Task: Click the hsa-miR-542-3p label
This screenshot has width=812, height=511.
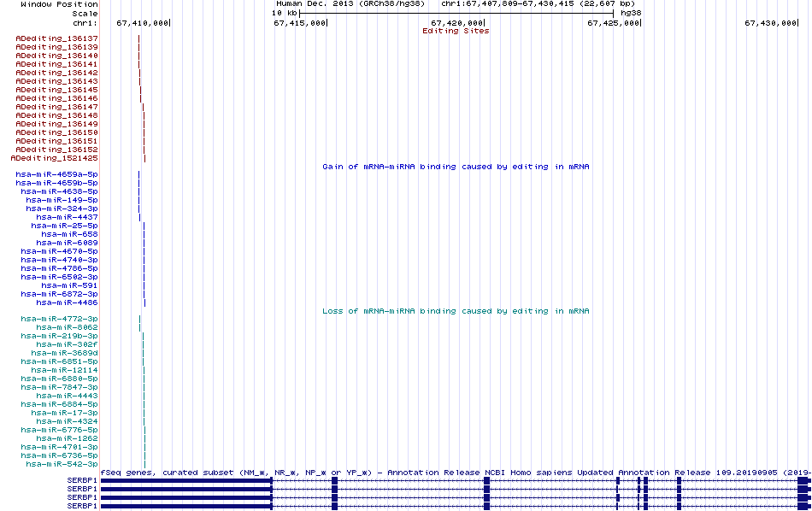Action: (x=62, y=464)
